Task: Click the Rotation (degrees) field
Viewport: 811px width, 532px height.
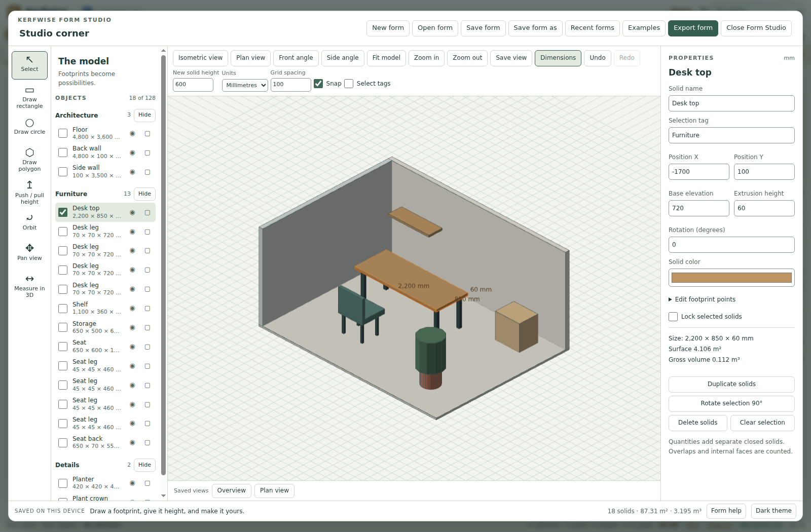Action: [731, 245]
